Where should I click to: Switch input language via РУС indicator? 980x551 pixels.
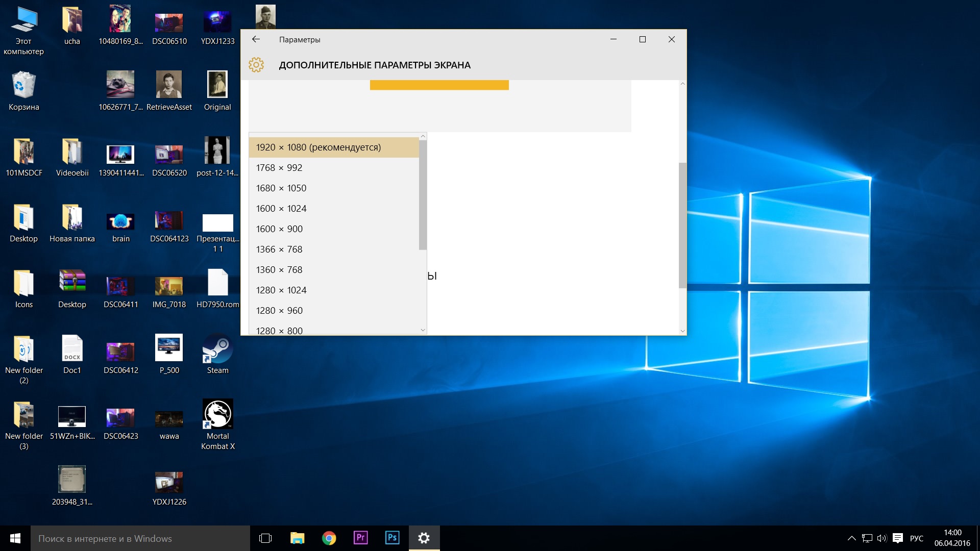point(917,538)
